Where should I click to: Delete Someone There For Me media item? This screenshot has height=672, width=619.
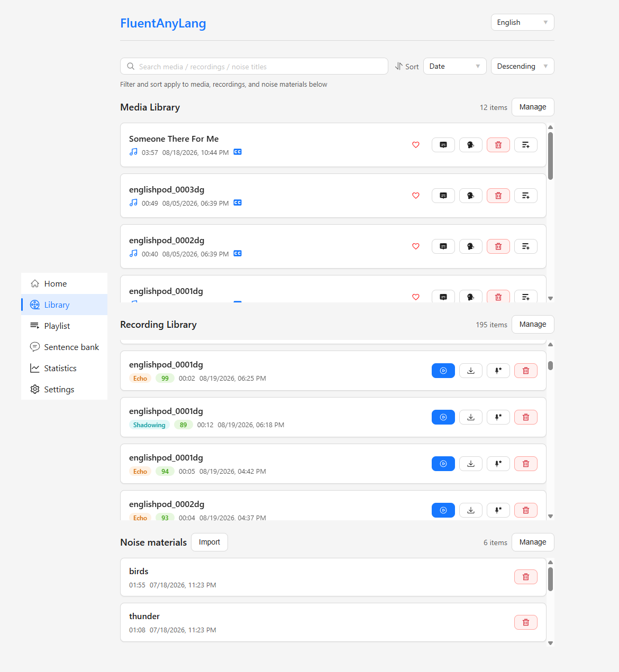point(498,145)
